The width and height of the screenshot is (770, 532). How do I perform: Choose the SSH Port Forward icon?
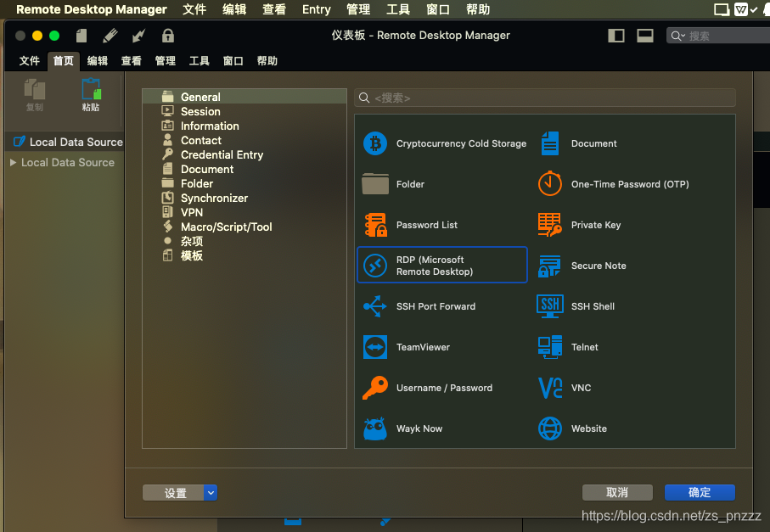[x=375, y=306]
